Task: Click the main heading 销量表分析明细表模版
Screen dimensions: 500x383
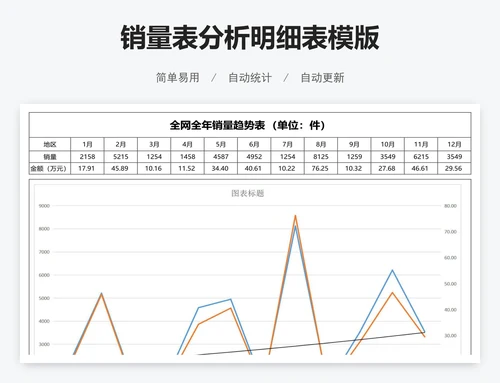Action: pyautogui.click(x=250, y=38)
